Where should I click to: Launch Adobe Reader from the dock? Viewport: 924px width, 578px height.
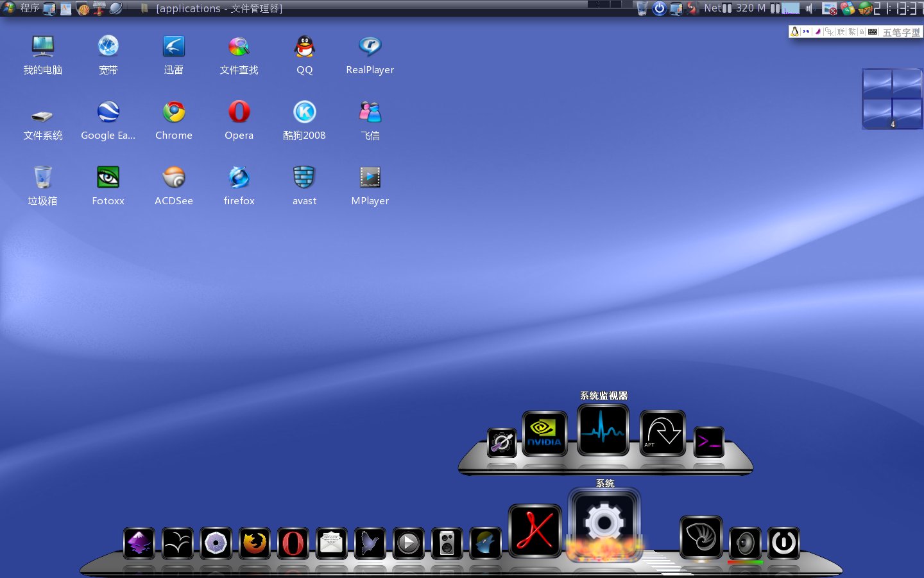tap(535, 530)
